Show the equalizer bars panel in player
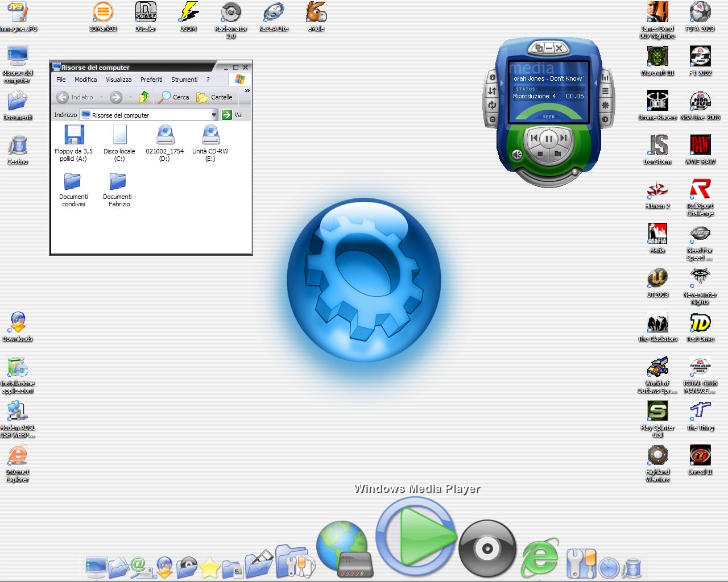728x582 pixels. coord(605,77)
